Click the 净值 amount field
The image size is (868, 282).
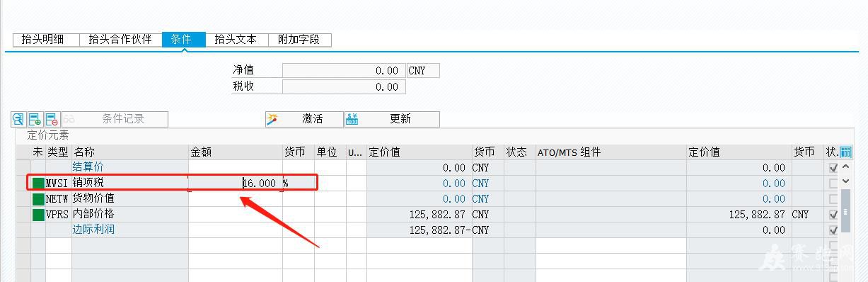pos(344,71)
